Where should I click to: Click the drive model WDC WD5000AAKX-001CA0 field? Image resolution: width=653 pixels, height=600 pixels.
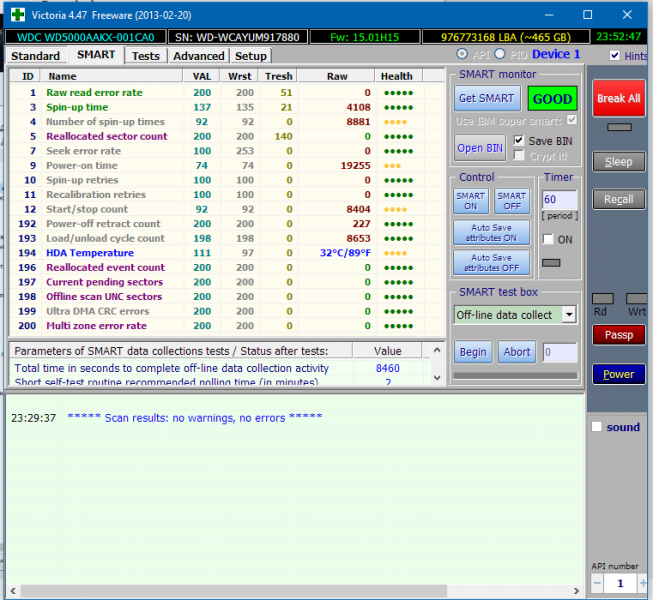85,37
